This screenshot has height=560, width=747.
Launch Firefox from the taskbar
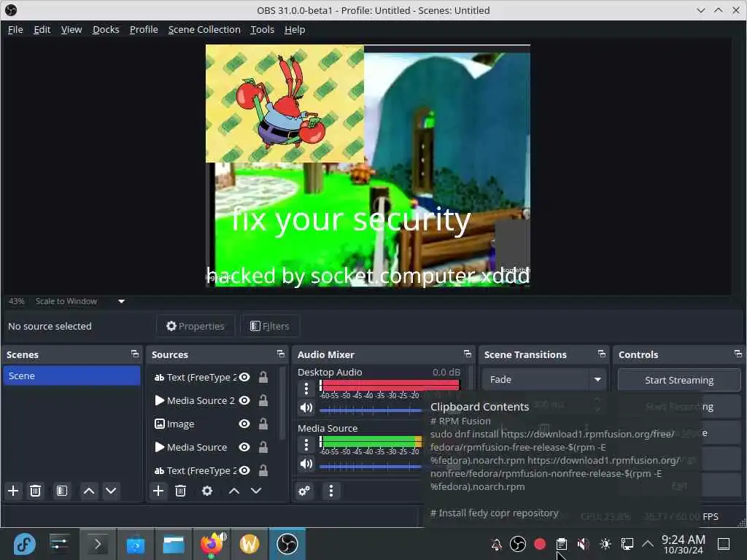(x=212, y=544)
